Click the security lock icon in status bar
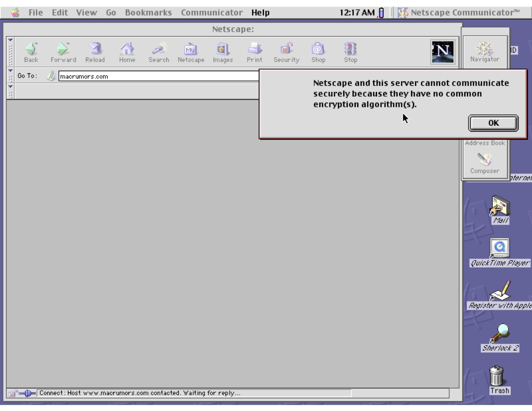This screenshot has width=532, height=411. (x=13, y=393)
